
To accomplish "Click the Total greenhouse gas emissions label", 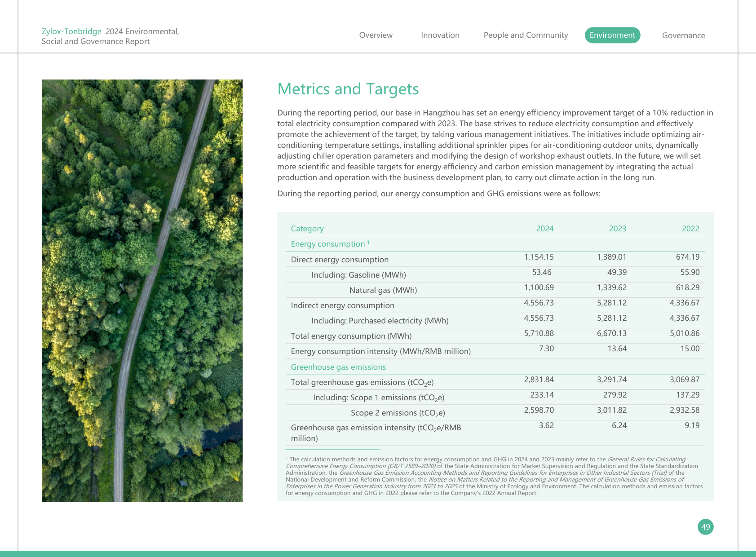I will click(362, 382).
